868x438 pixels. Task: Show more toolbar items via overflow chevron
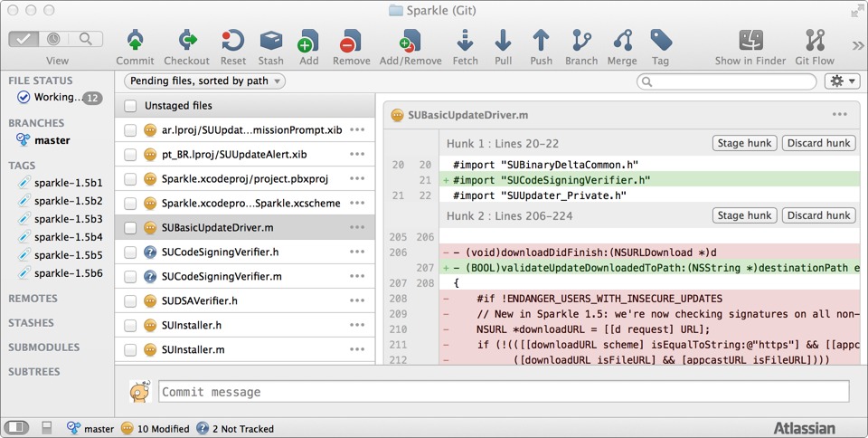point(857,45)
